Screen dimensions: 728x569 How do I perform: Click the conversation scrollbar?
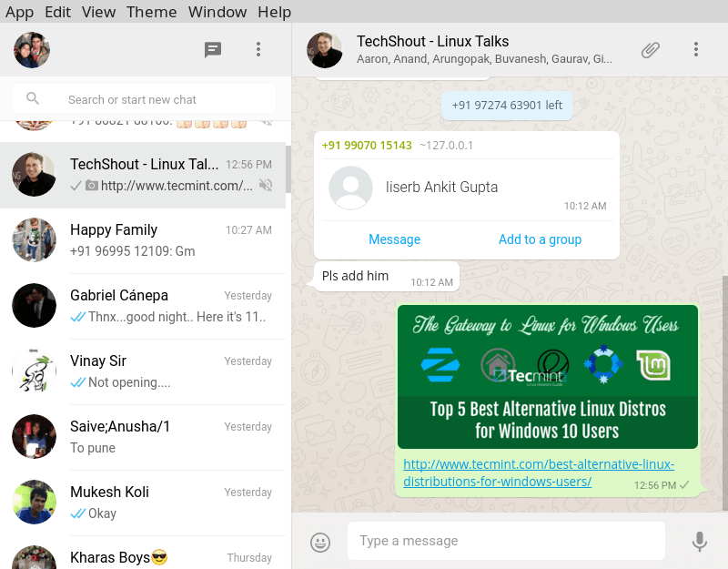point(725,392)
